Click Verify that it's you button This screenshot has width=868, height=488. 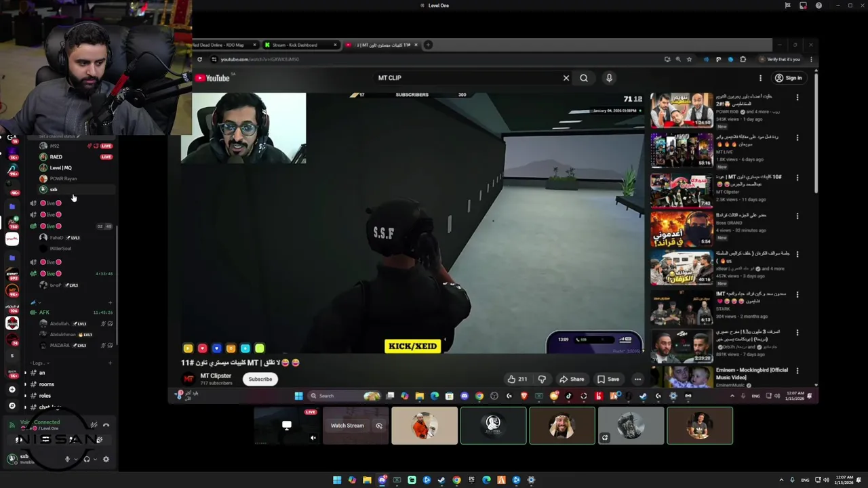[x=779, y=59]
